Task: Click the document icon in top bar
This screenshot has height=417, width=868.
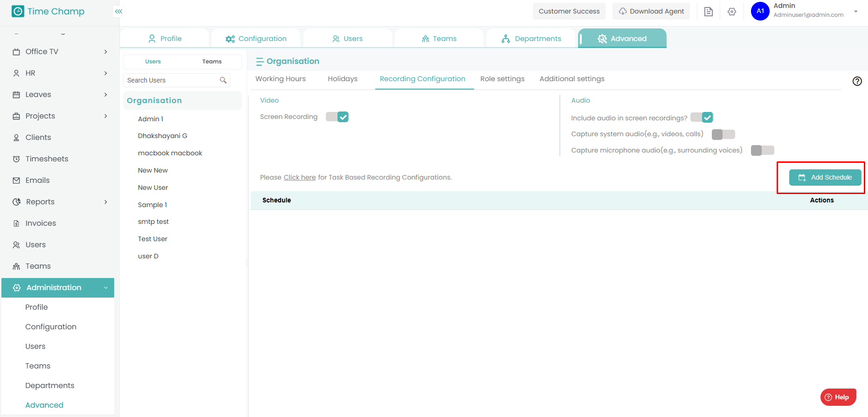Action: (708, 12)
